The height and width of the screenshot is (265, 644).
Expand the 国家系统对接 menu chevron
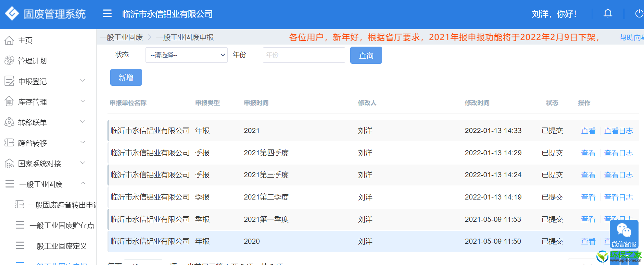click(83, 163)
